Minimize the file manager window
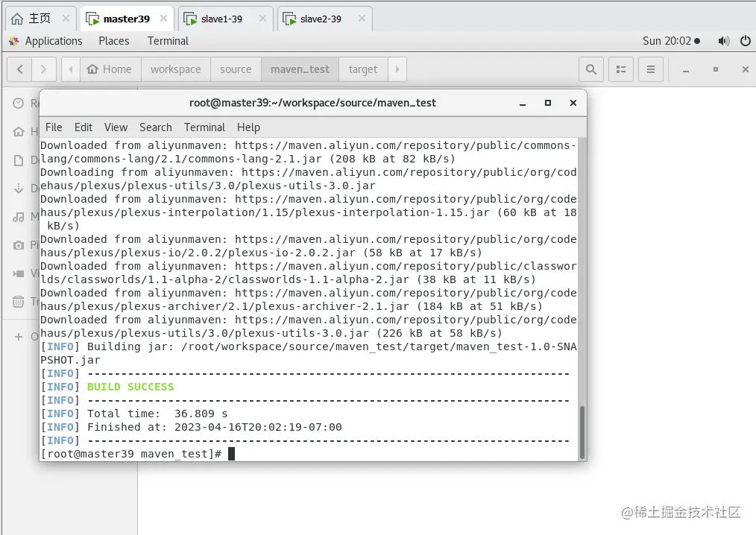Image resolution: width=756 pixels, height=535 pixels. point(686,70)
